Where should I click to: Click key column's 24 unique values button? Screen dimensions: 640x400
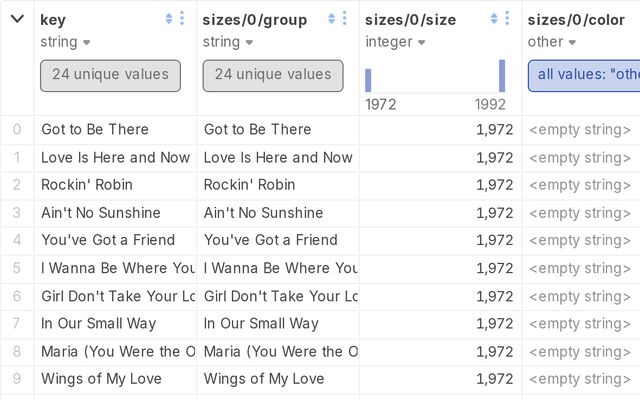coord(110,75)
